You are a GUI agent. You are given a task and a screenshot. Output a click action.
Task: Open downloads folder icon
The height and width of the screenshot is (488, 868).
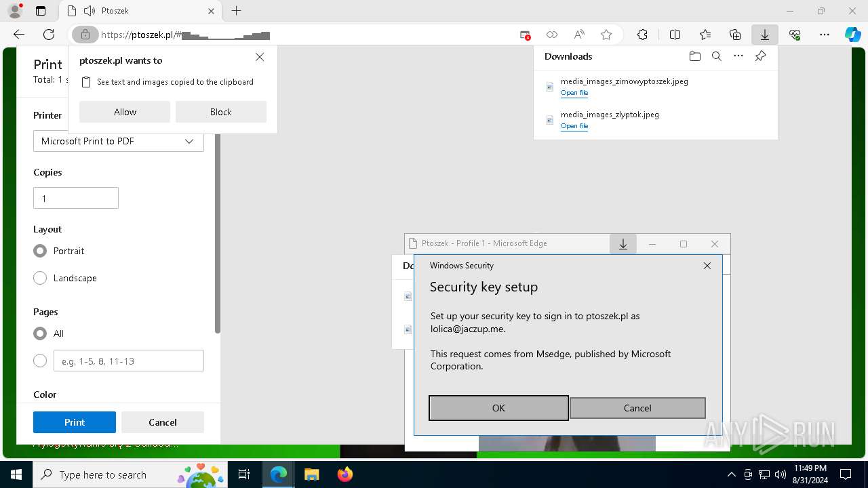tap(694, 56)
